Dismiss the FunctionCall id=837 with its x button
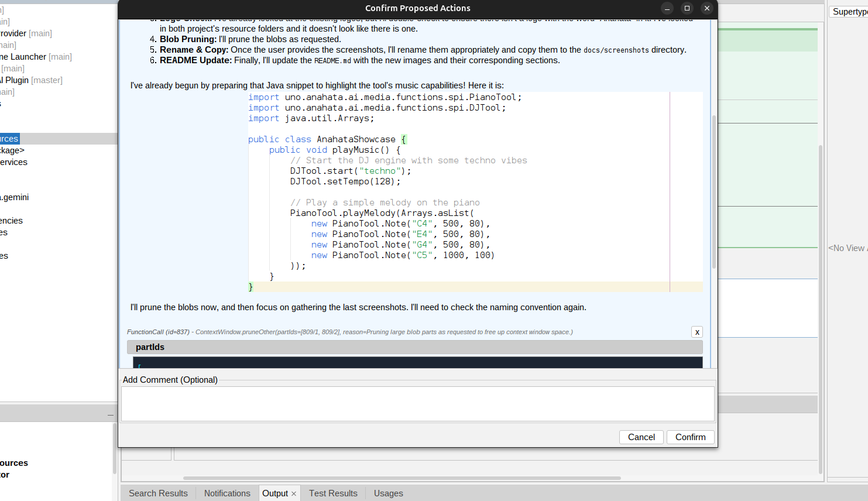Image resolution: width=868 pixels, height=501 pixels. click(697, 332)
